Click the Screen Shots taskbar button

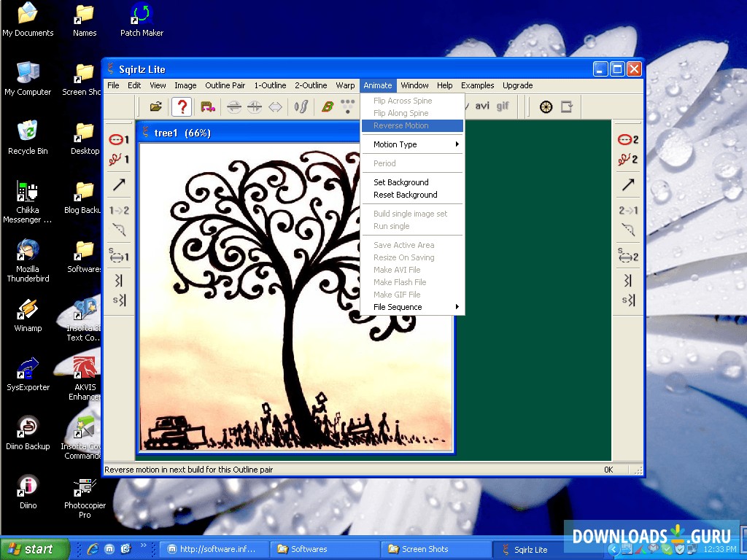(x=436, y=549)
